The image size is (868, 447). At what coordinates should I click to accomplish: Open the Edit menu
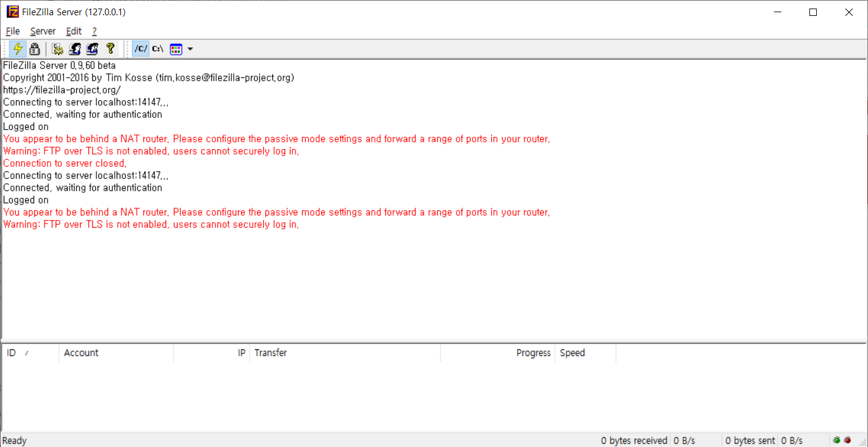coord(74,31)
